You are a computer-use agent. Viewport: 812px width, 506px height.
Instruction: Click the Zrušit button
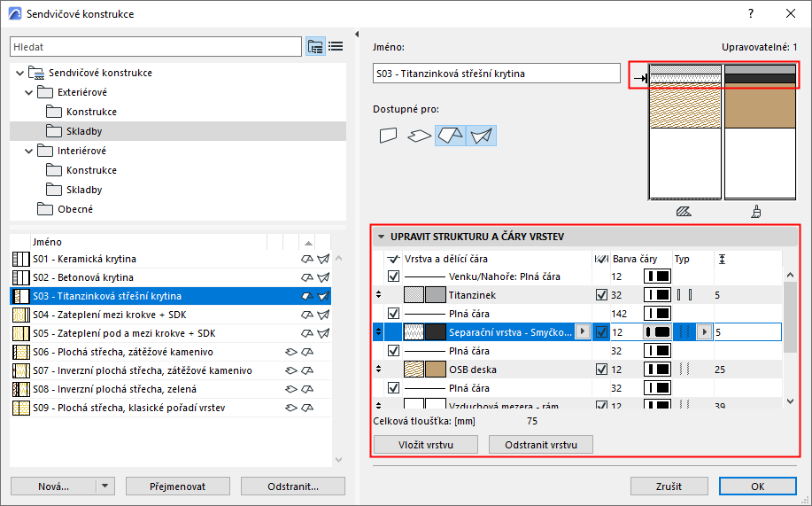pyautogui.click(x=669, y=487)
